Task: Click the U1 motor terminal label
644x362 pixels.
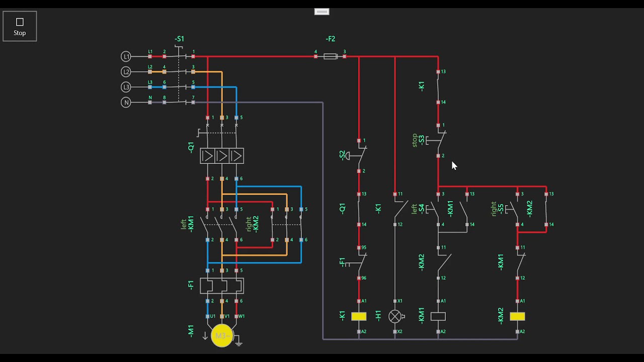Action: point(213,316)
